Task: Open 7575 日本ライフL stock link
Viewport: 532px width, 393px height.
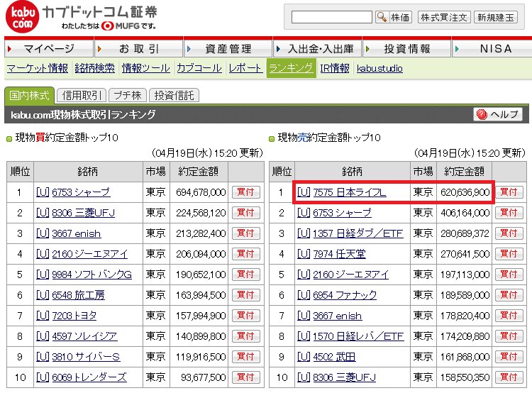Action: [x=349, y=192]
